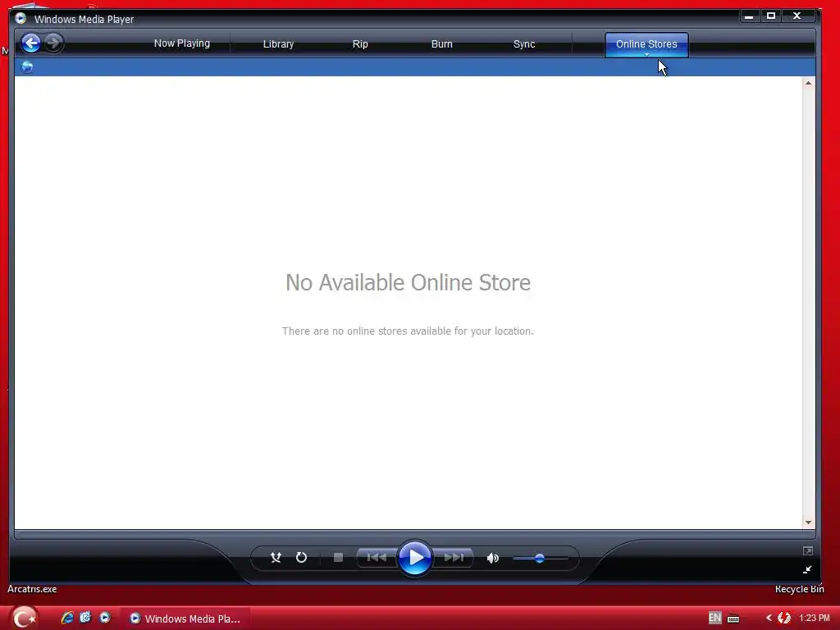Select the Arcatris.exe desktop item
The width and height of the screenshot is (840, 630).
click(x=32, y=589)
